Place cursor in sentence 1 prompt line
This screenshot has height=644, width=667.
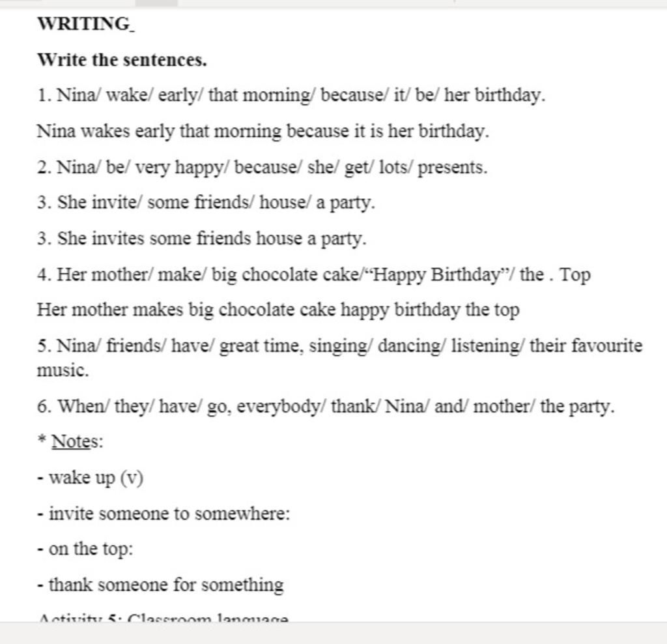291,95
